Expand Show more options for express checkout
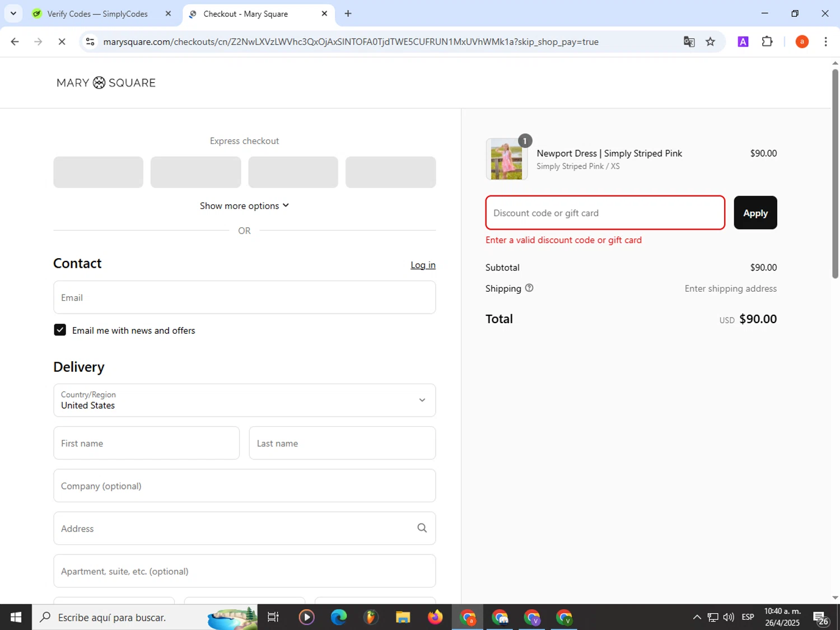 click(244, 206)
